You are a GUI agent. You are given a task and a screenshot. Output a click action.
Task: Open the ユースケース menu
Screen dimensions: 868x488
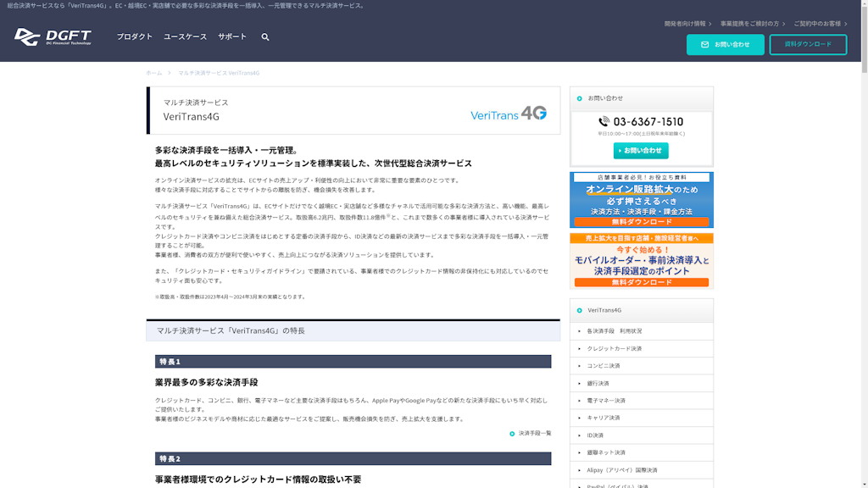(185, 37)
